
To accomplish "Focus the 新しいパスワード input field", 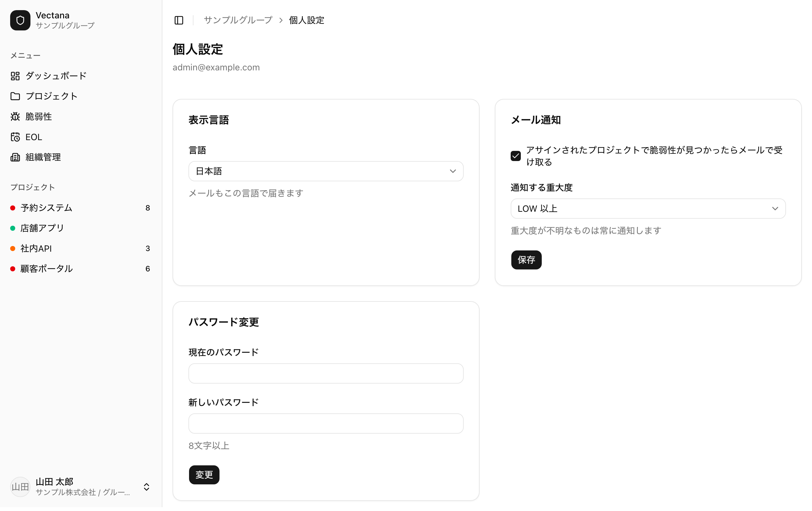I will click(326, 424).
